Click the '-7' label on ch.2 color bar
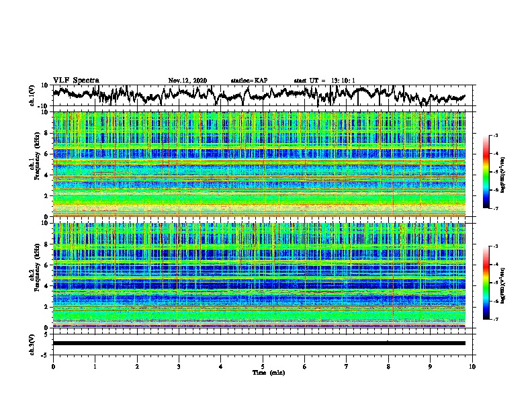 (496, 319)
